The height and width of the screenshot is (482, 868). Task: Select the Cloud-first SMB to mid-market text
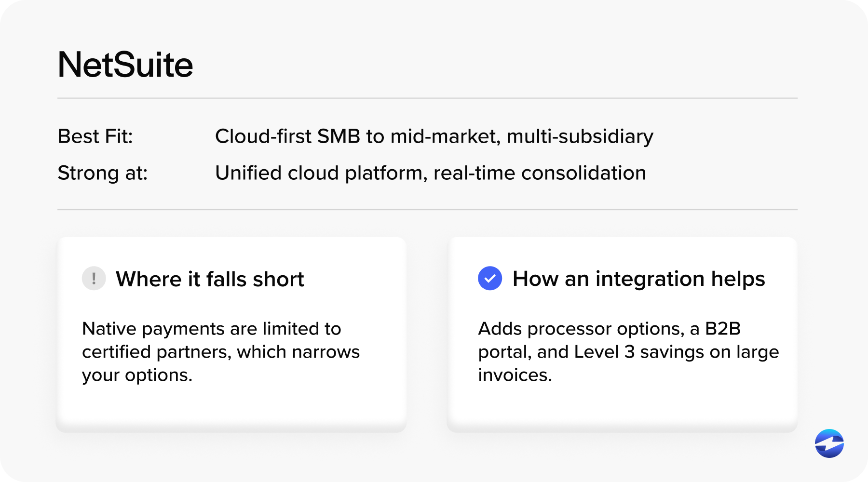[x=434, y=137]
